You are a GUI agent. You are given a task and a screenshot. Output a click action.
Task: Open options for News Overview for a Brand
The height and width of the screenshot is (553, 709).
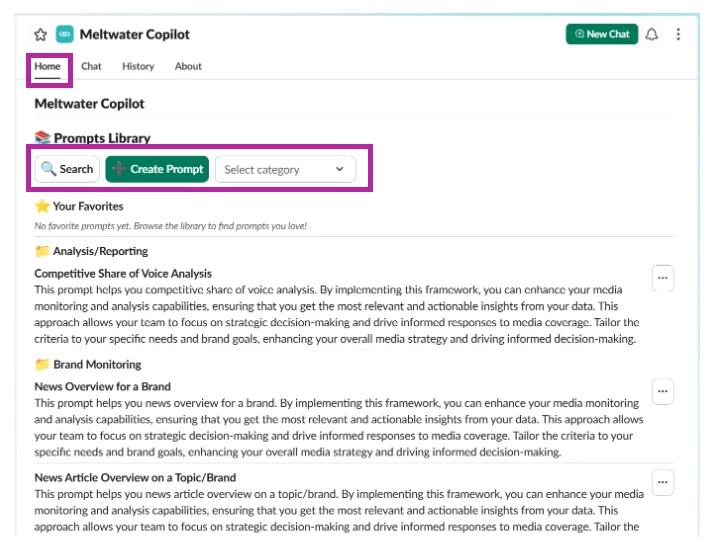pyautogui.click(x=662, y=392)
